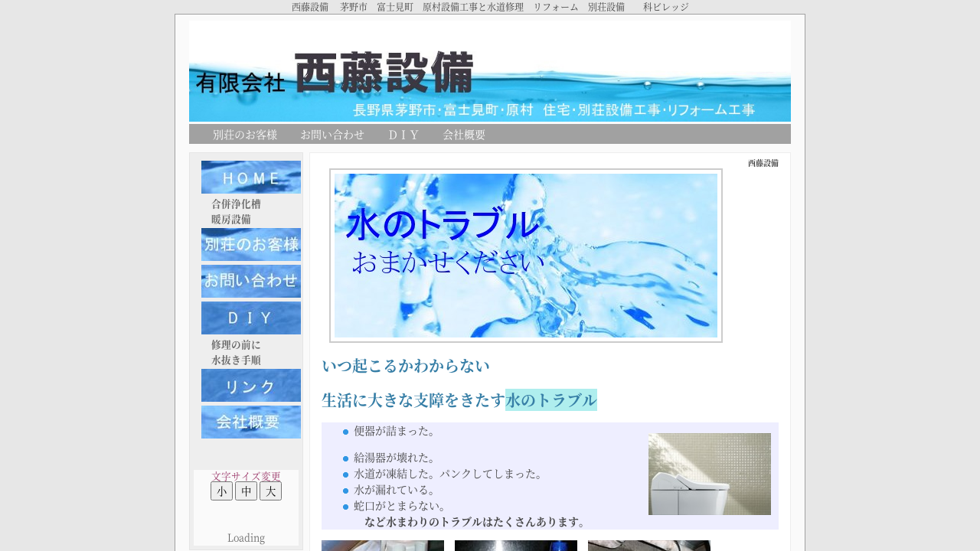The width and height of the screenshot is (980, 551).
Task: Set text size to 大 (large)
Action: 270,491
